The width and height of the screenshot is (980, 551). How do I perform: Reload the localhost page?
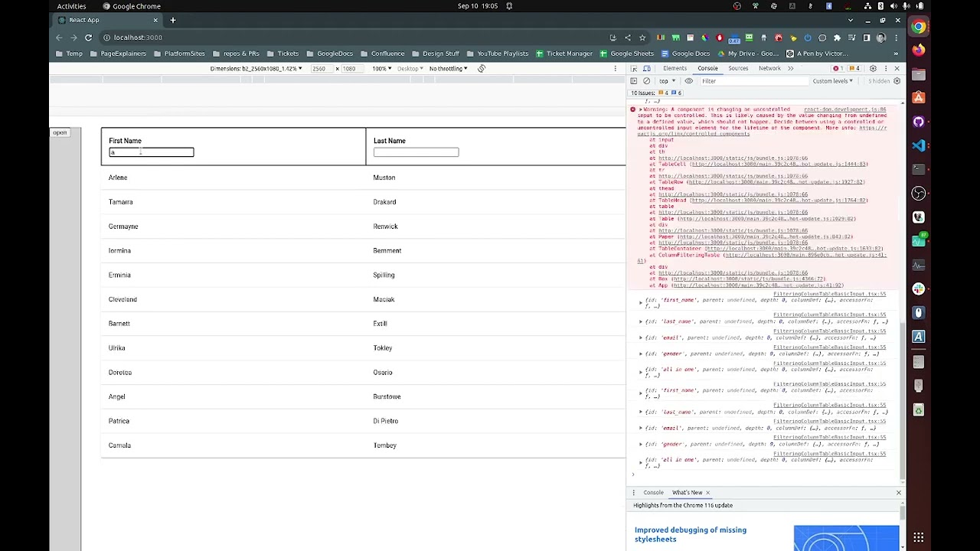coord(88,37)
